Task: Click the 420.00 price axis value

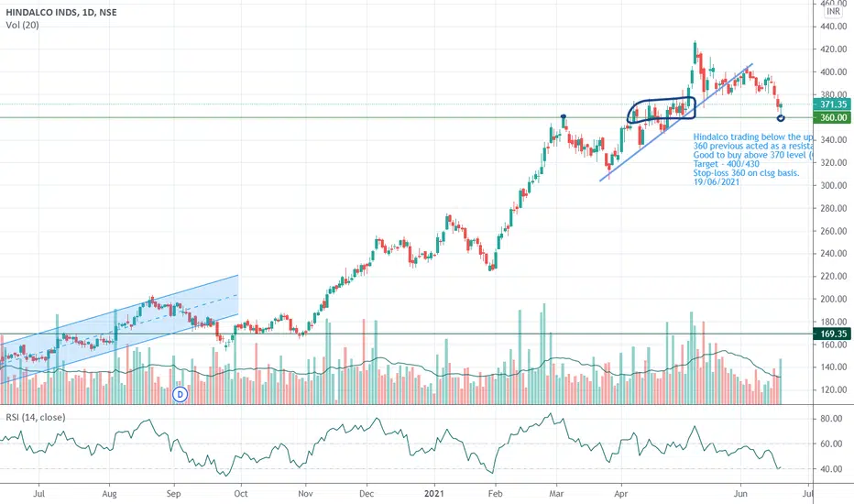Action: click(x=833, y=49)
